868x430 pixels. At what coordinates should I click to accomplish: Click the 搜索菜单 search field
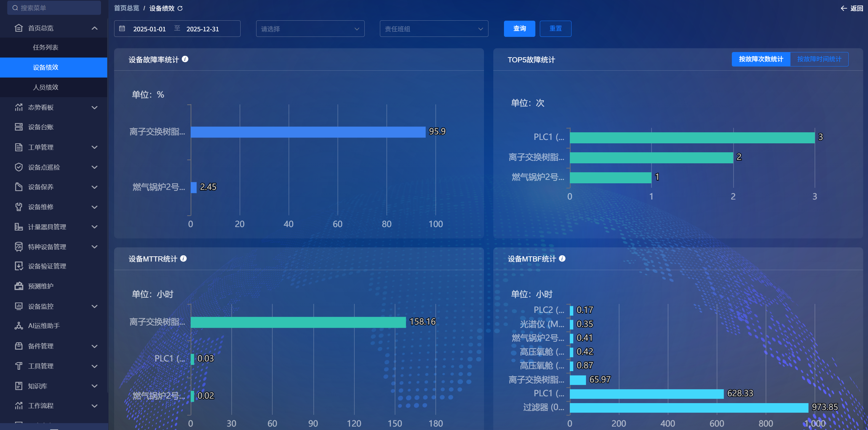(x=54, y=8)
